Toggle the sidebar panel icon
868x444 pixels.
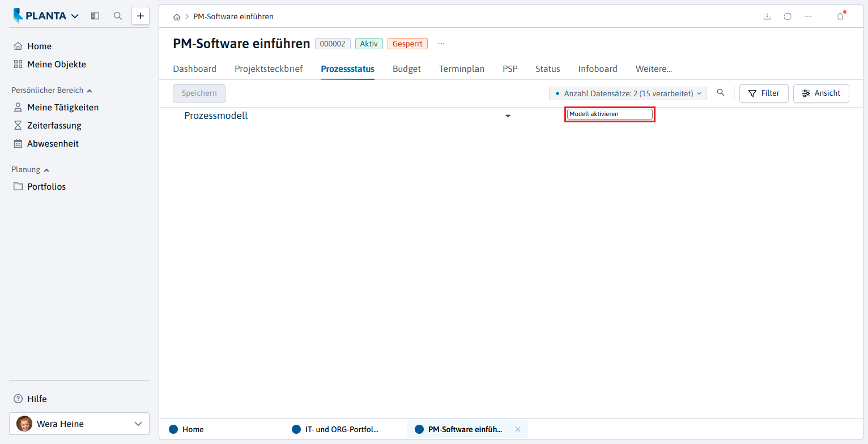[95, 16]
